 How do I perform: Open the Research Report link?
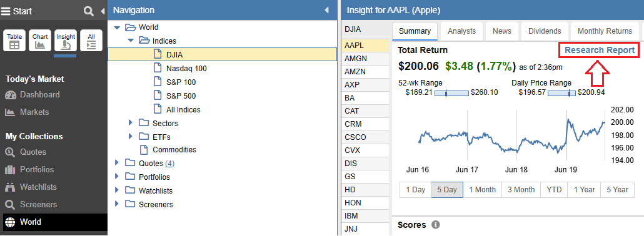pos(600,50)
